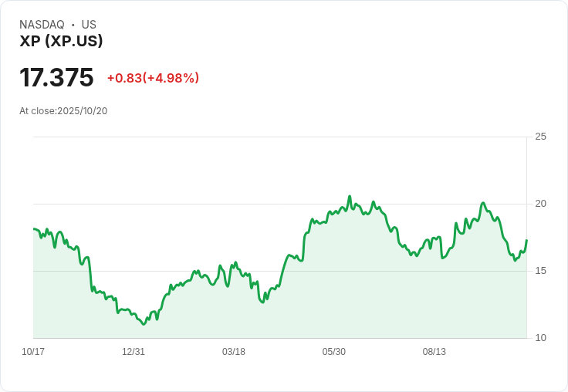Select the 03/18 date on x-axis
The image size is (568, 392).
[234, 352]
